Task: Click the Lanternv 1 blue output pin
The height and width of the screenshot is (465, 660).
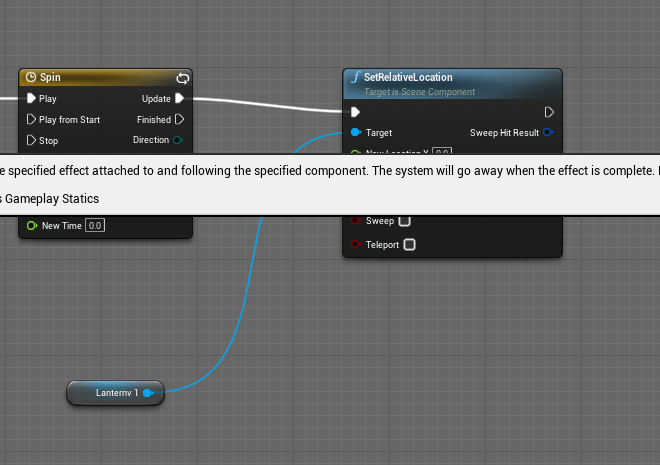Action: (147, 393)
